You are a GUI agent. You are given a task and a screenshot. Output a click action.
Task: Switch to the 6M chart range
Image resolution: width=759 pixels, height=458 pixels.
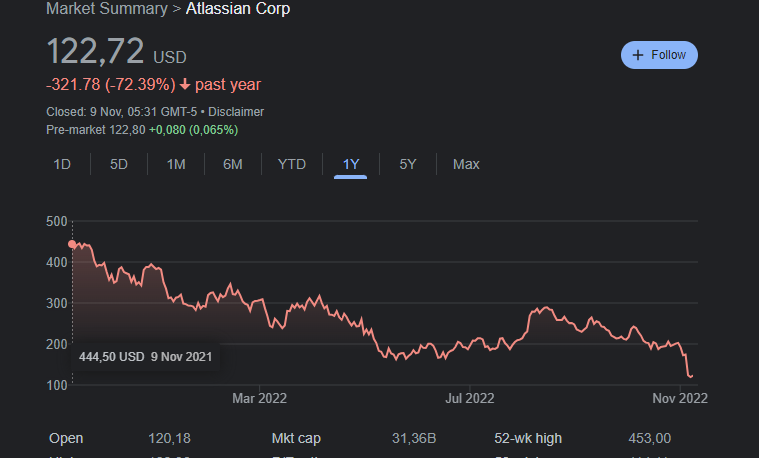click(x=233, y=165)
